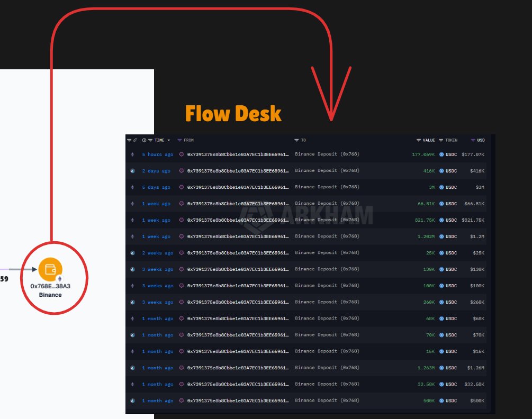Click the Binance wallet node 0x768E...38A3
Image resolution: width=532 pixels, height=419 pixels.
[x=50, y=269]
